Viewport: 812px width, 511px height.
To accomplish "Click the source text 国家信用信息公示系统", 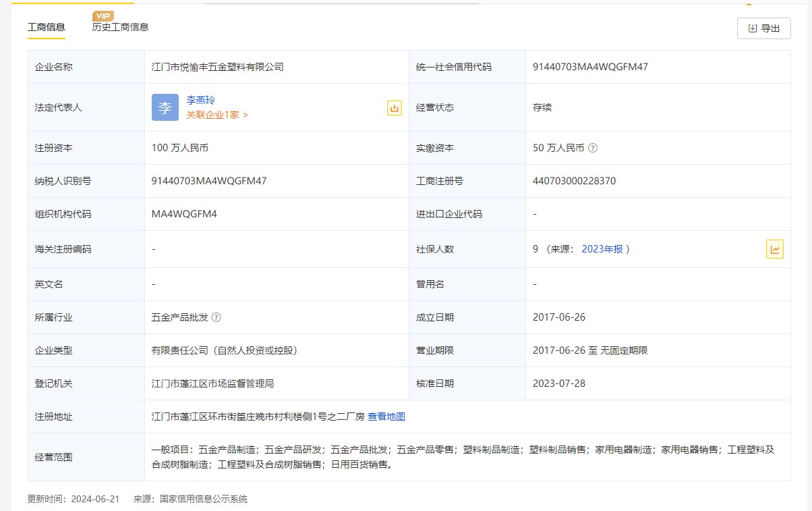I will [x=204, y=499].
